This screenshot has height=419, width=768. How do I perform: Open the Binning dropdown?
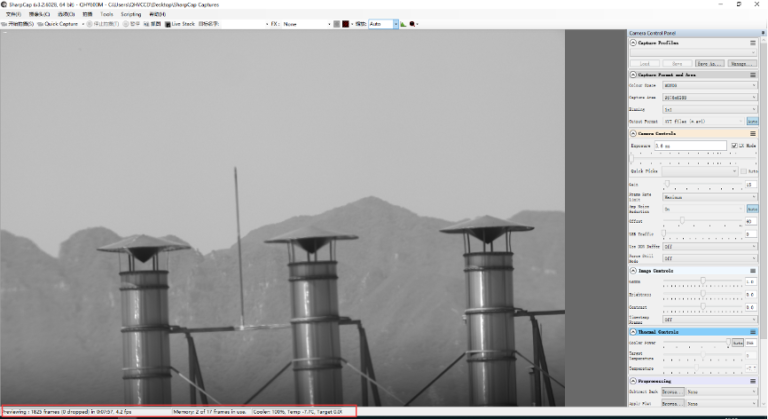[x=710, y=109]
